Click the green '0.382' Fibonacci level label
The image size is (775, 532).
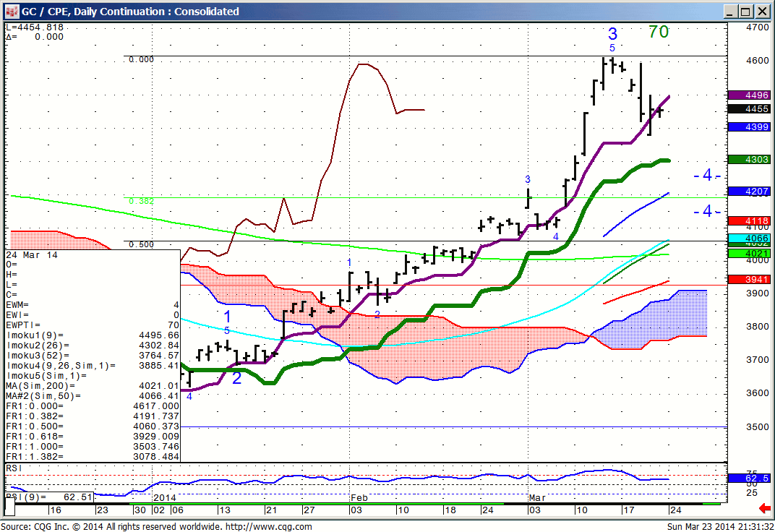pos(142,202)
